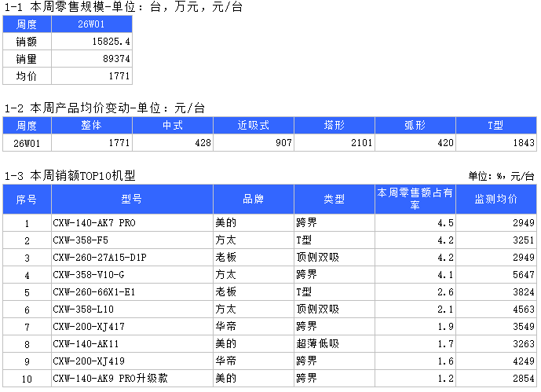Click the 监测均价 column header
The image size is (541, 392).
(495, 200)
